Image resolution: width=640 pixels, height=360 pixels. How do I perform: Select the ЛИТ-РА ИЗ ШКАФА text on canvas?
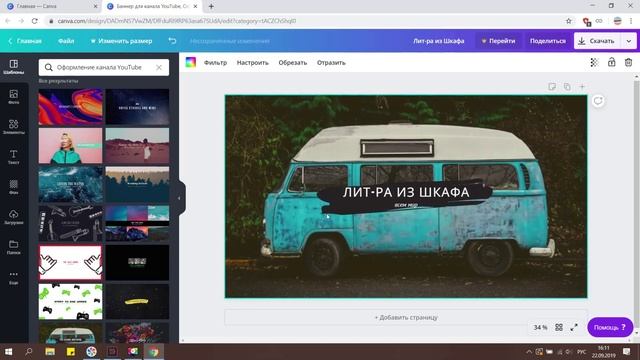406,192
